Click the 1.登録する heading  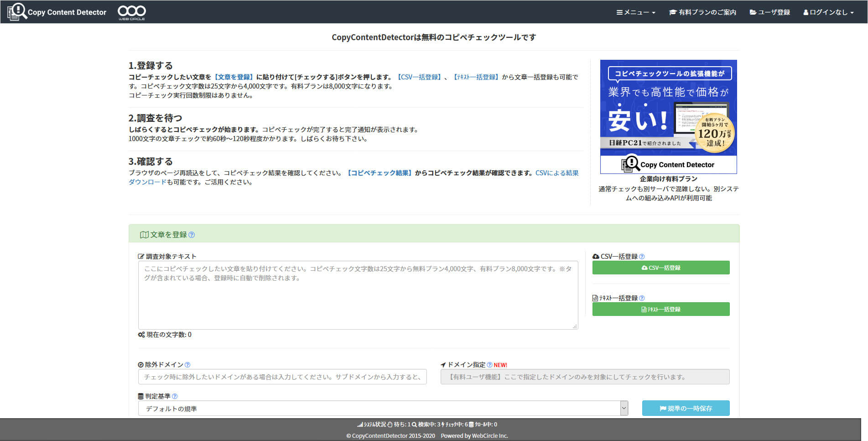click(x=151, y=65)
